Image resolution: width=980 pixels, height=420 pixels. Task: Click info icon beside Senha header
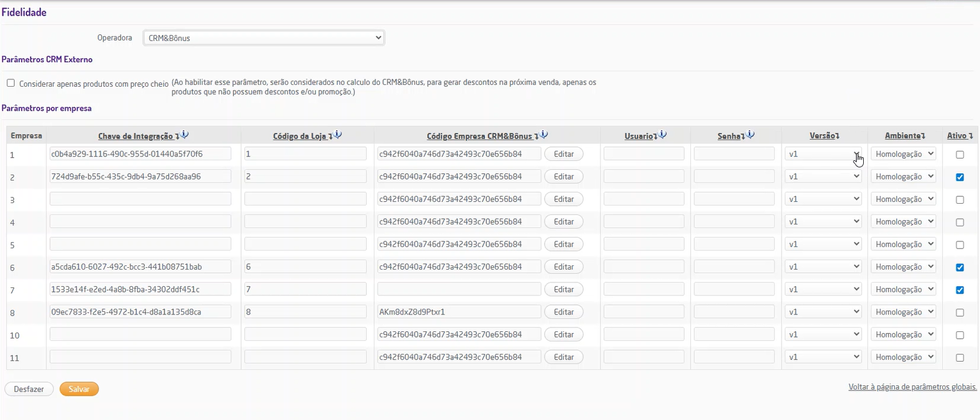tap(751, 135)
